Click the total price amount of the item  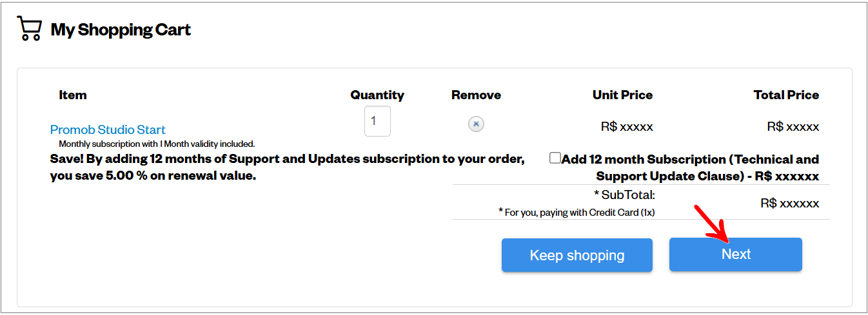coord(793,127)
